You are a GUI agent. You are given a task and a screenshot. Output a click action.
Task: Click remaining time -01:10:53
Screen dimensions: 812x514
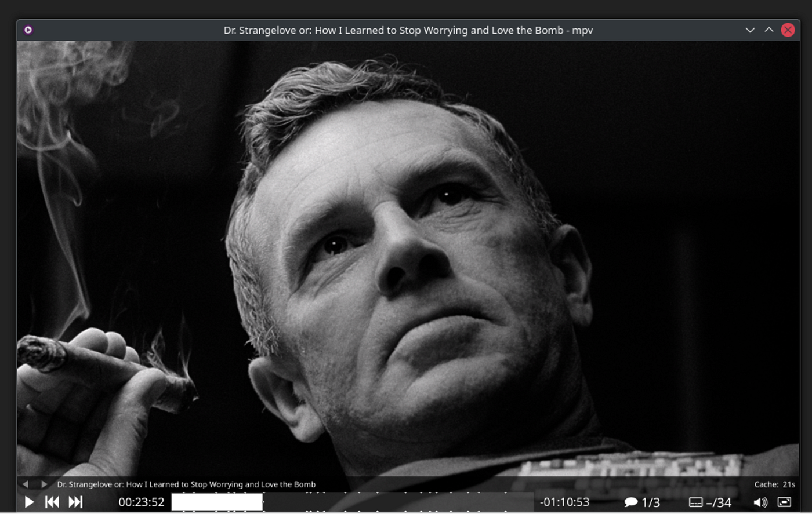(x=564, y=502)
